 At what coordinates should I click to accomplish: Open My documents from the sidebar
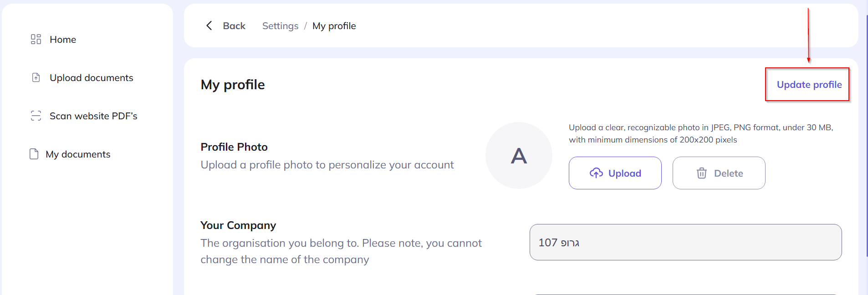click(x=78, y=154)
